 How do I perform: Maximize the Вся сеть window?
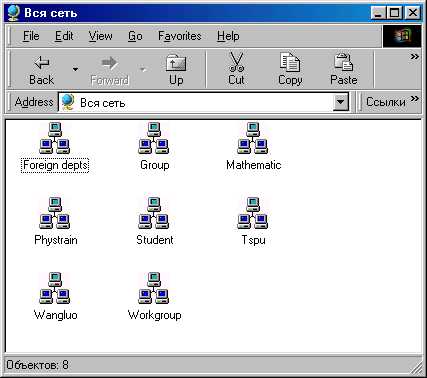[395, 13]
